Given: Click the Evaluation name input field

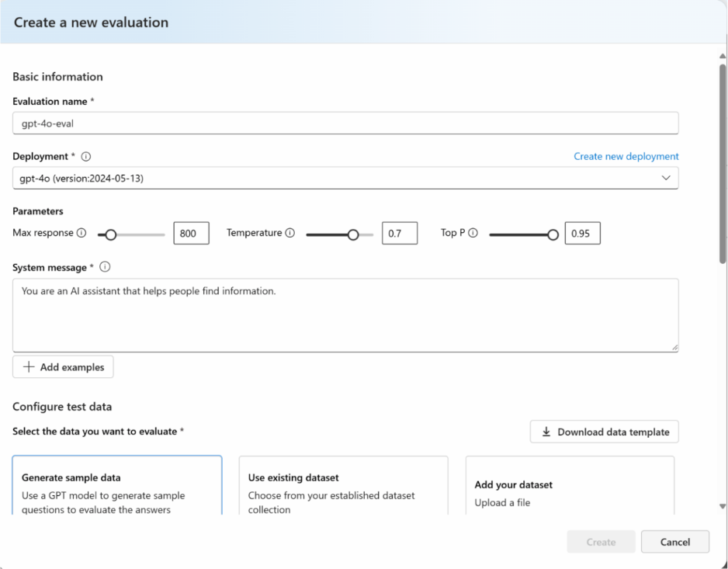Looking at the screenshot, I should point(345,123).
